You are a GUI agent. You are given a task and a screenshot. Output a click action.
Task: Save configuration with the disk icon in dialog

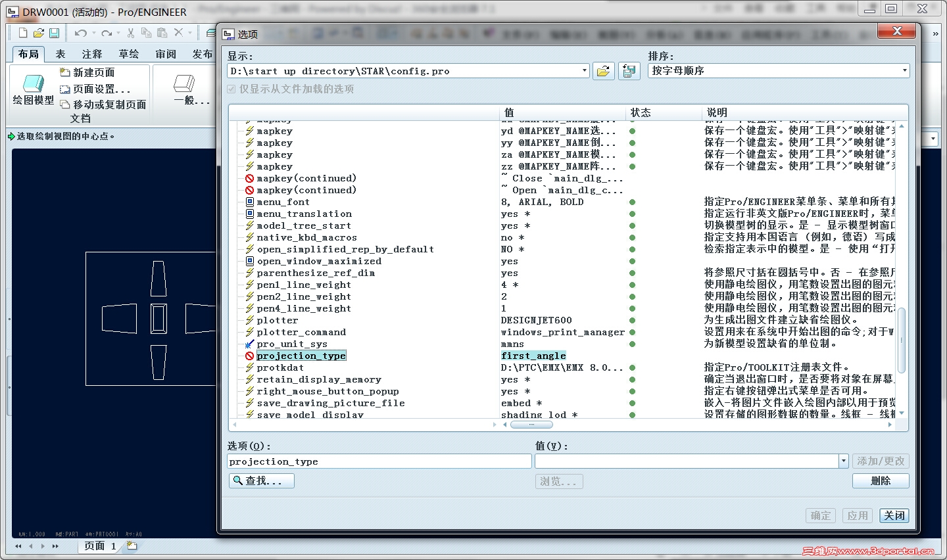629,71
